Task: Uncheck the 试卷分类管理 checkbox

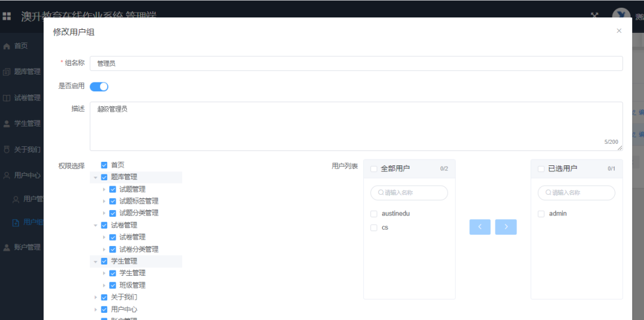Action: click(x=113, y=250)
